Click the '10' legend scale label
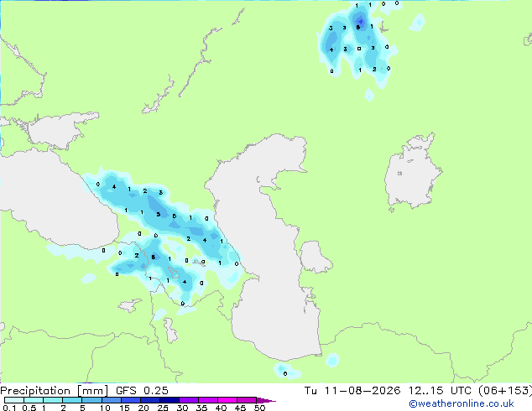 [x=105, y=408]
